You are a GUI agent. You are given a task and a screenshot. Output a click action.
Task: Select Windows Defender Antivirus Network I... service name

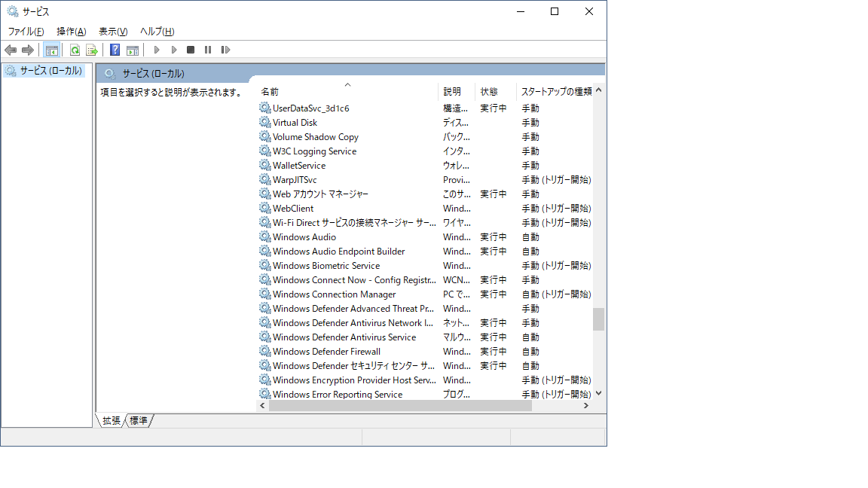point(353,323)
